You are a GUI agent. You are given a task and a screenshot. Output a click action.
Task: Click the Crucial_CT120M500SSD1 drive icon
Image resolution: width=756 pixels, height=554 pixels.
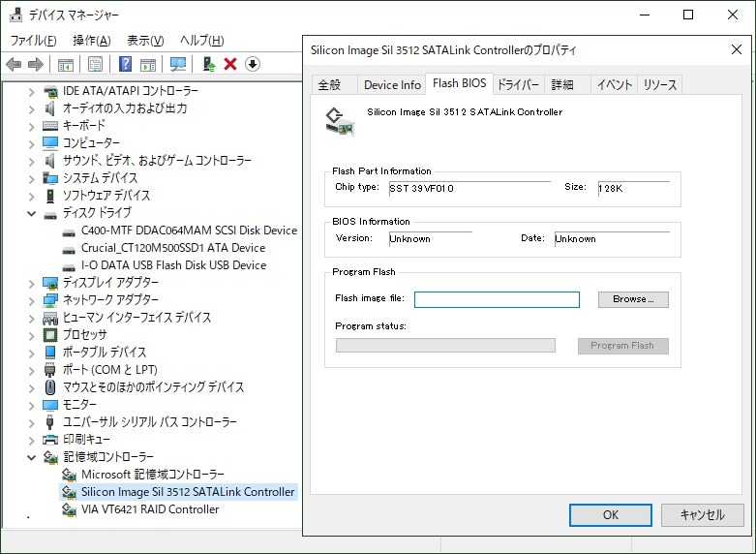pos(69,250)
